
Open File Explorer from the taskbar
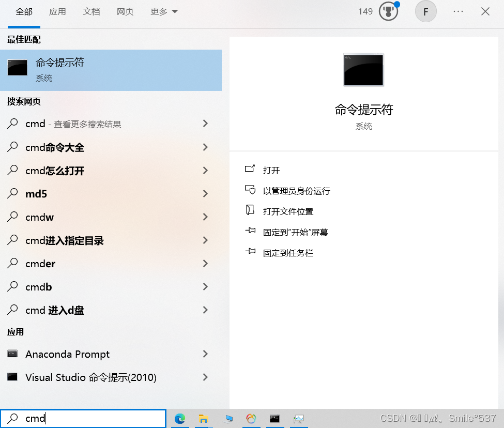pos(204,419)
